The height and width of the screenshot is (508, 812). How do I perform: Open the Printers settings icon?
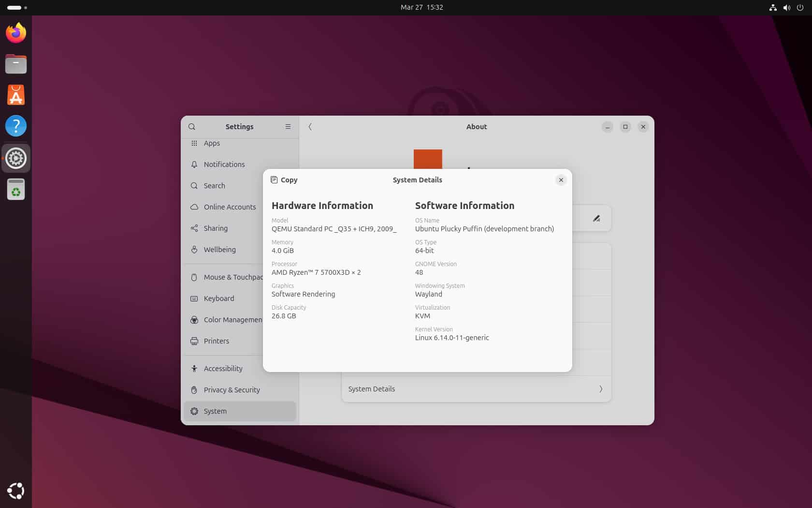coord(194,341)
